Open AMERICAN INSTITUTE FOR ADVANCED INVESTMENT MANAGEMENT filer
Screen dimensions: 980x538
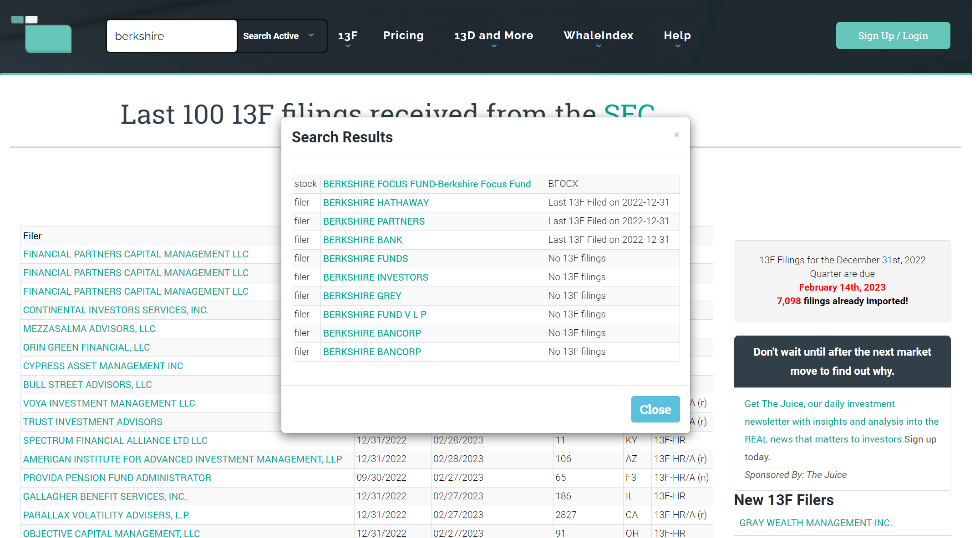[x=183, y=459]
